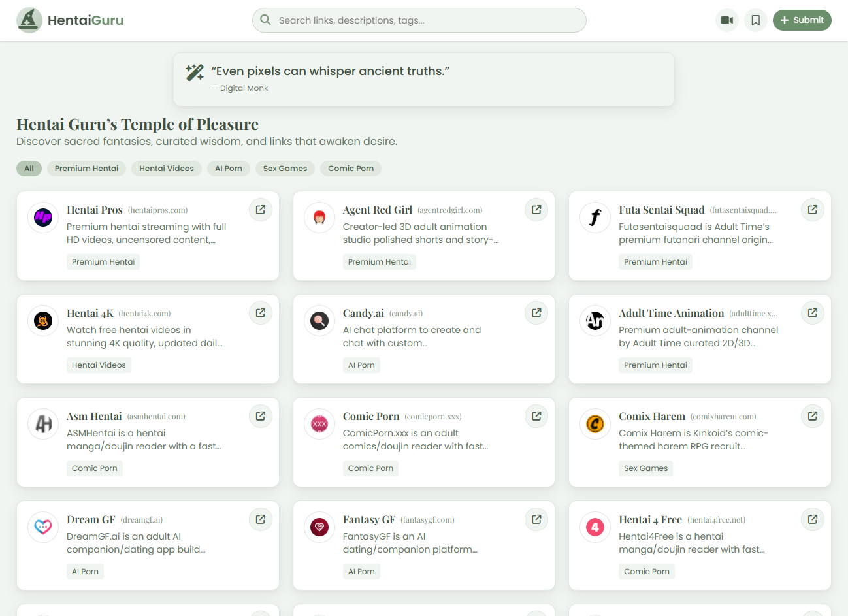Click the Hentai 4K site logo
The image size is (848, 616).
pos(43,321)
